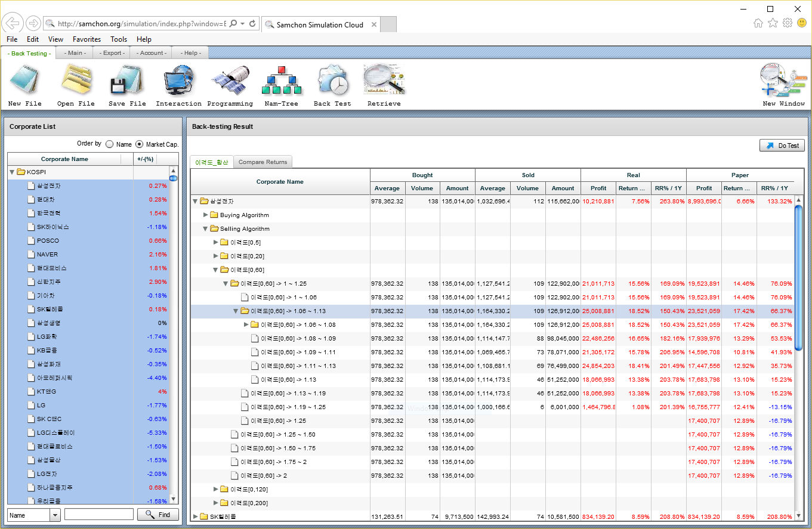Open the New Window icon
The image size is (812, 529).
(783, 81)
